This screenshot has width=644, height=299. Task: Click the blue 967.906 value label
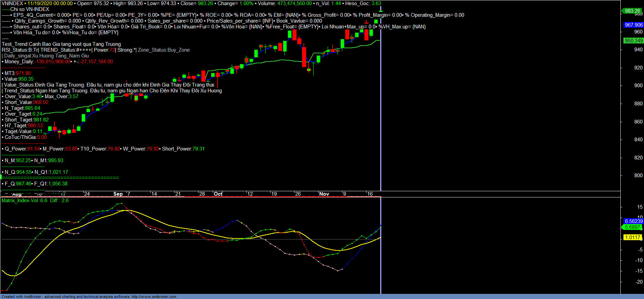pyautogui.click(x=633, y=25)
